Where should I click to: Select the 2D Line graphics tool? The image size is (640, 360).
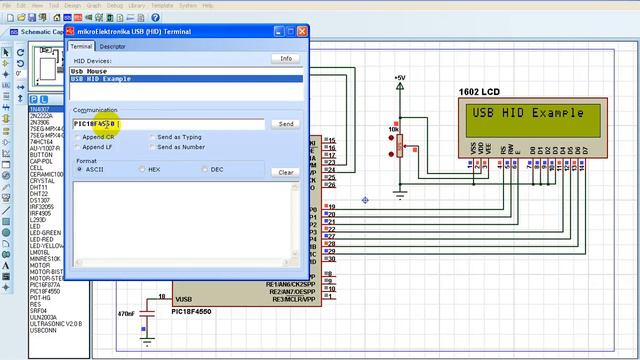(x=6, y=211)
